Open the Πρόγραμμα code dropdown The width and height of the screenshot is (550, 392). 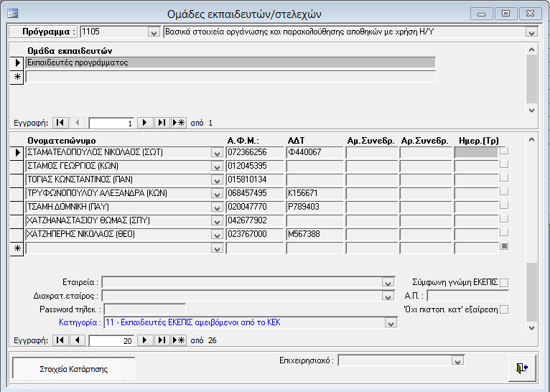point(153,32)
